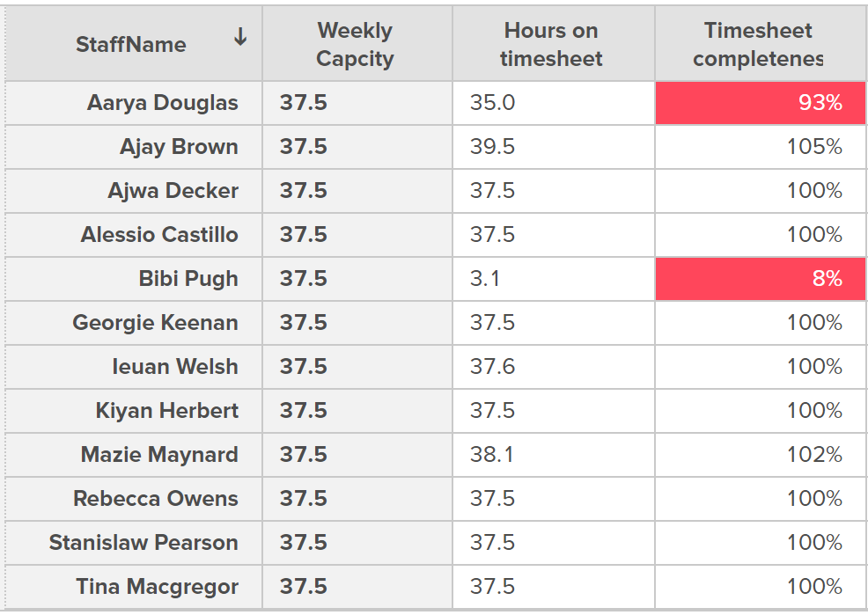
Task: Select the red 8% cell for Bibi Pugh
Action: (x=760, y=279)
